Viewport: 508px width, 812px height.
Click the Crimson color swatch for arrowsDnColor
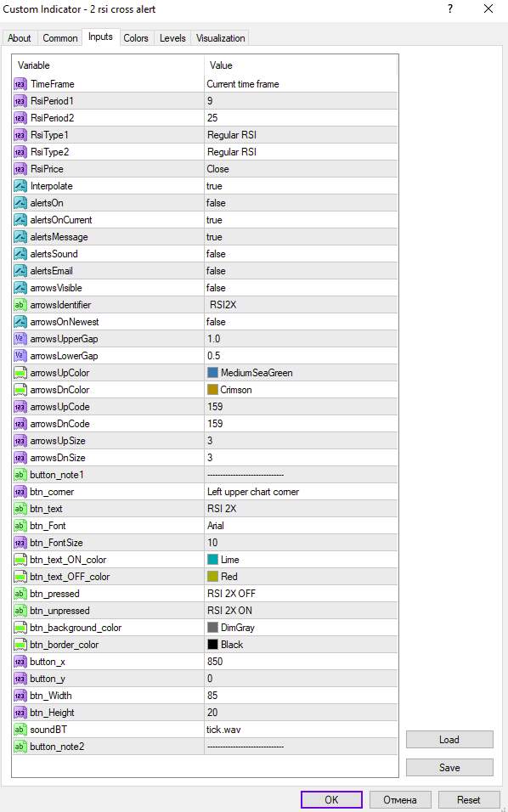(212, 390)
